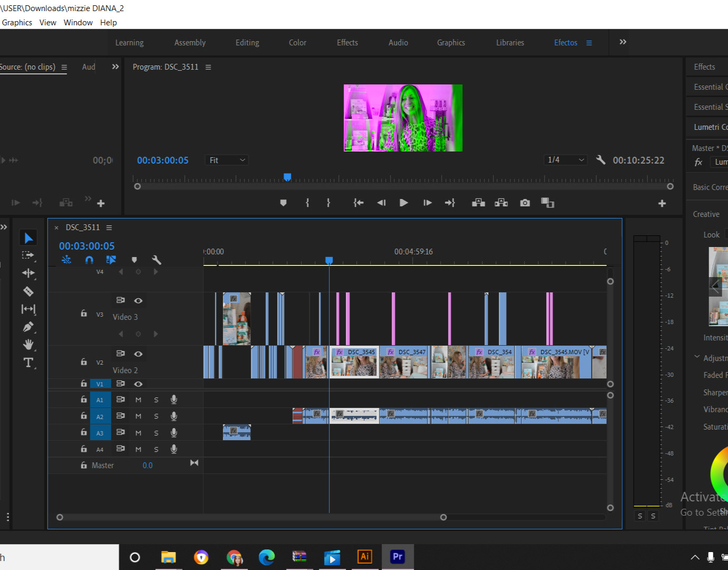Toggle Video 2 track output eye

click(138, 354)
